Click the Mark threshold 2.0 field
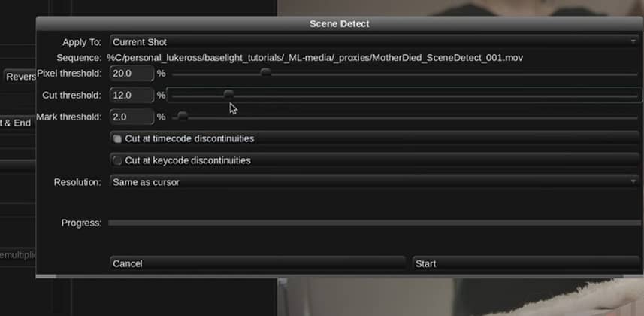The width and height of the screenshot is (644, 316). pyautogui.click(x=132, y=117)
